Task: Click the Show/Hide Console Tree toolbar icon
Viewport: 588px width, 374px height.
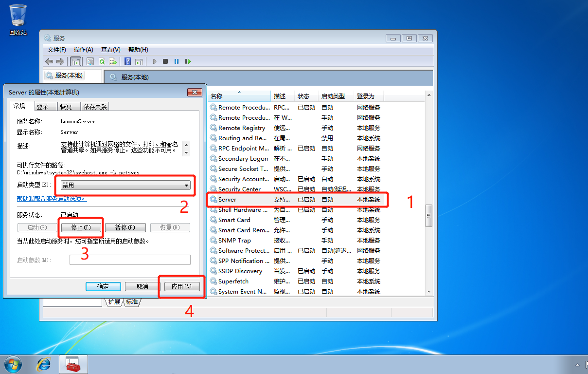Action: coord(75,61)
